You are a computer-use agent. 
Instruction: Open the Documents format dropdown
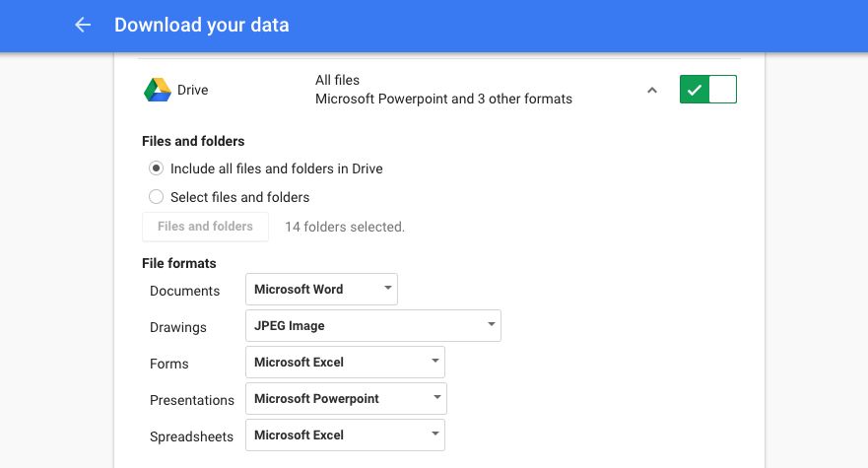click(321, 289)
